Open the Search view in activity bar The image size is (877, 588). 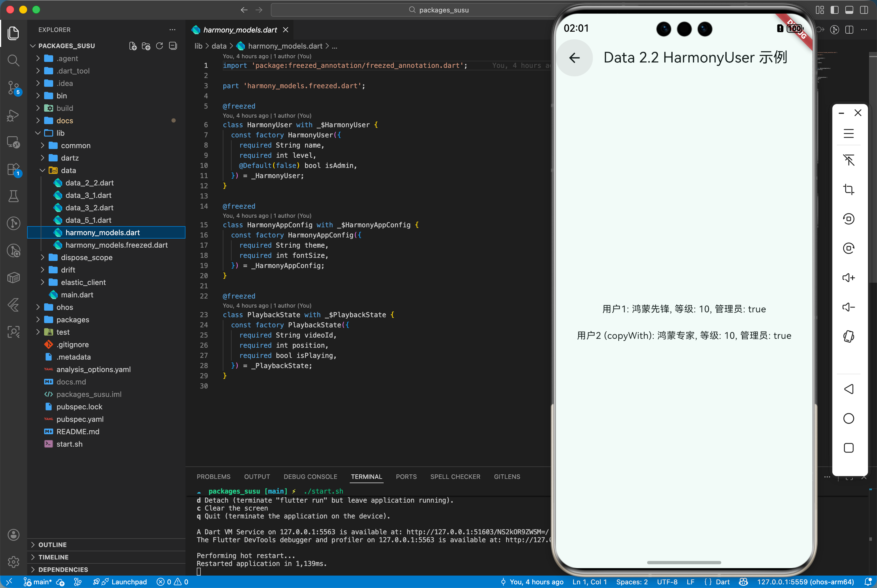coord(14,60)
